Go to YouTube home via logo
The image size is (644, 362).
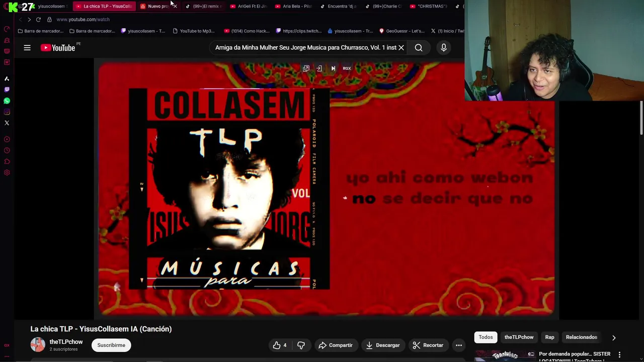(58, 48)
